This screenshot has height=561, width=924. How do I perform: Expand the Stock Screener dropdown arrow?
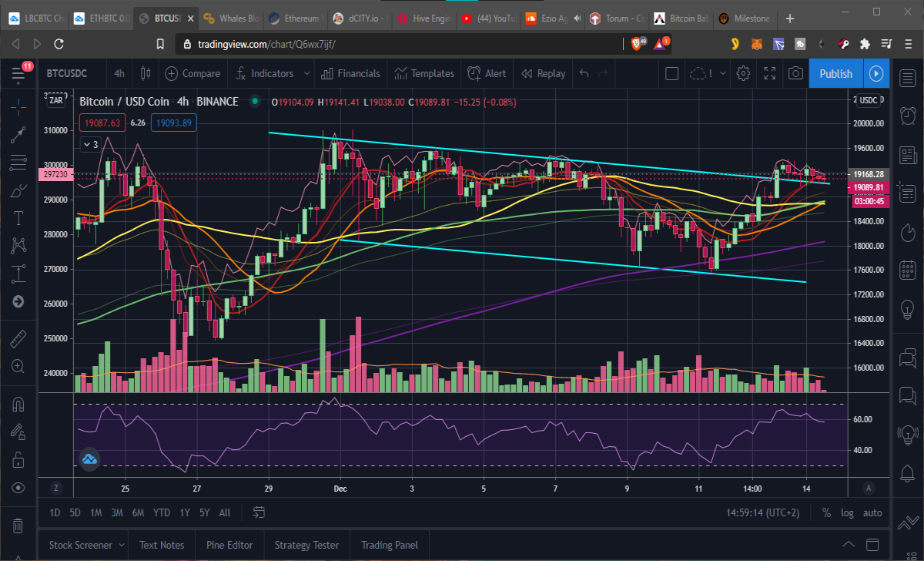coord(121,545)
